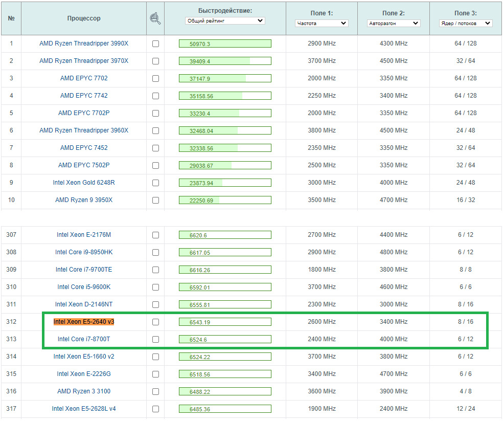This screenshot has width=504, height=421.
Task: Open the AMD EPYC 7742 processor link
Action: click(x=84, y=96)
